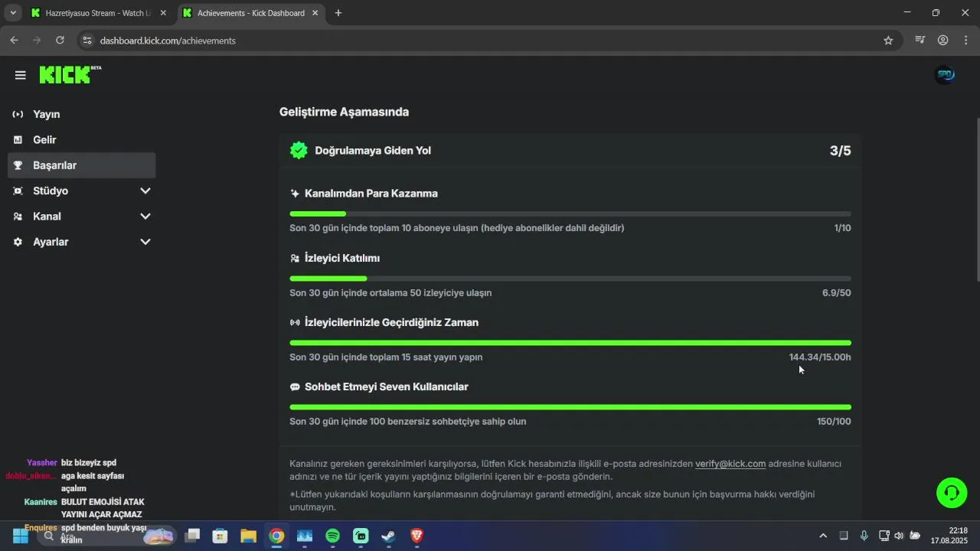
Task: Click the sparkle icon beside Kanalımdan Para Kazanma
Action: pyautogui.click(x=295, y=194)
